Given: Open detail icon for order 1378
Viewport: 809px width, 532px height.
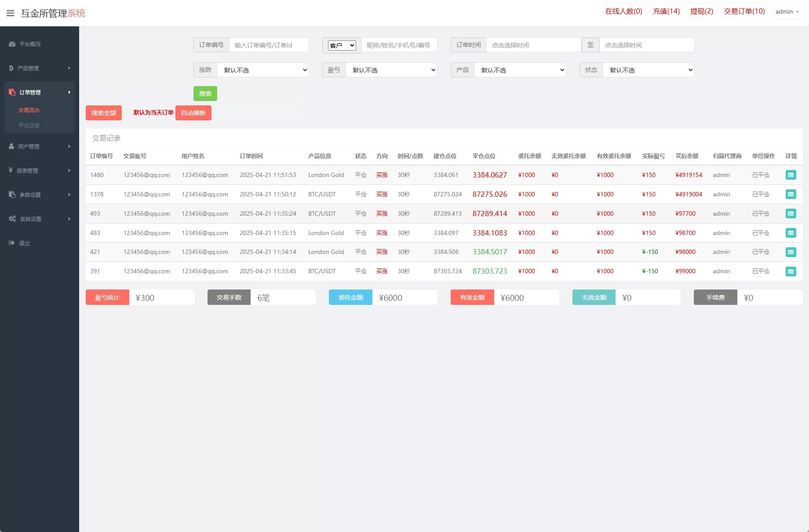Looking at the screenshot, I should 791,194.
